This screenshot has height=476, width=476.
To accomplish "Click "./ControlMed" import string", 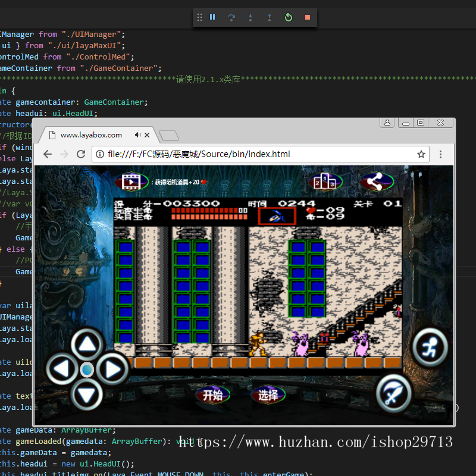I will point(98,57).
